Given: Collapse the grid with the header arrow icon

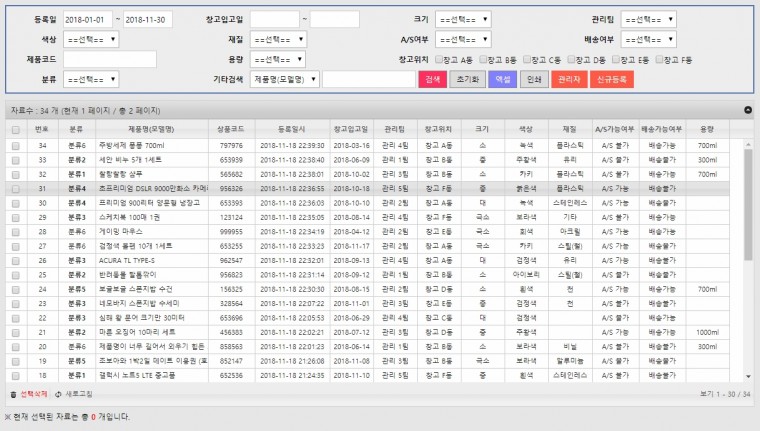Looking at the screenshot, I should (x=747, y=110).
